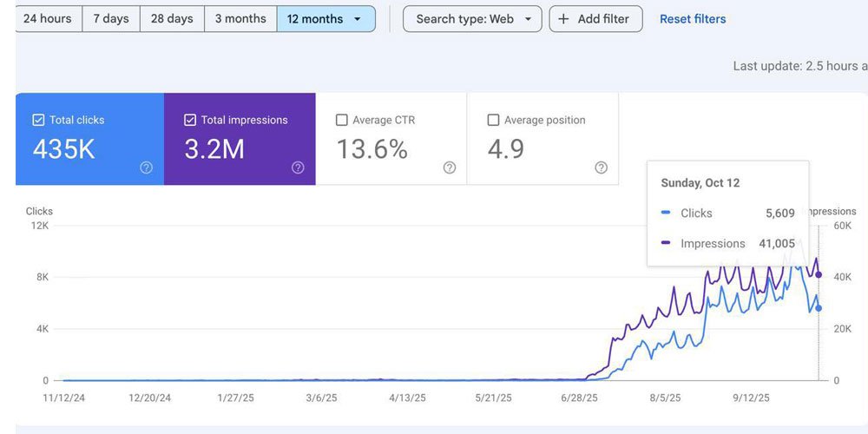
Task: Select the 28 days date range
Action: [172, 19]
